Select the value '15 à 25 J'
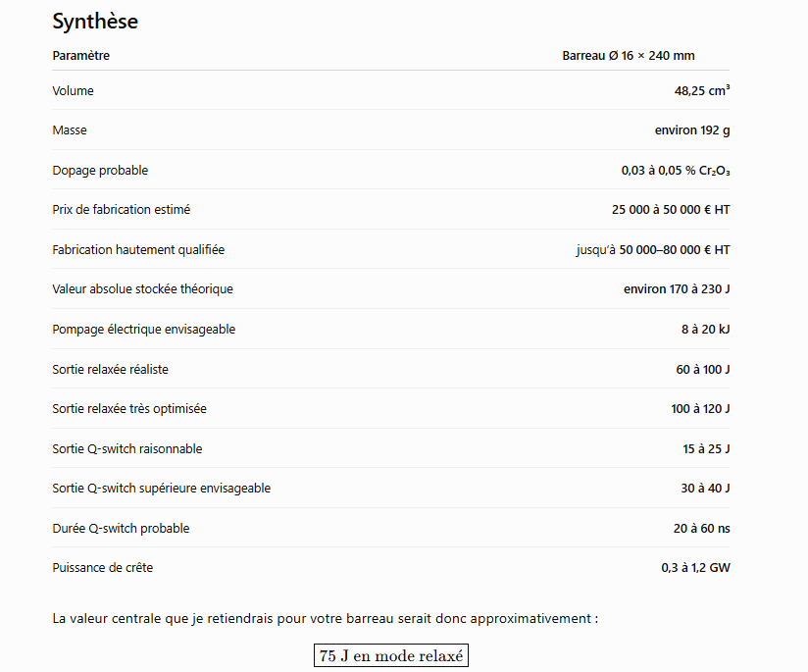This screenshot has width=808, height=672. coord(706,449)
